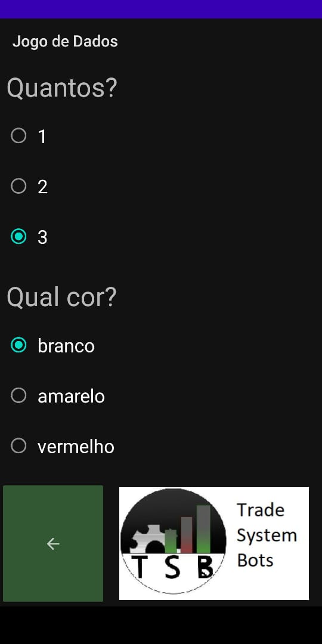Choose the amarelo radio circle
The height and width of the screenshot is (644, 322).
(x=18, y=395)
